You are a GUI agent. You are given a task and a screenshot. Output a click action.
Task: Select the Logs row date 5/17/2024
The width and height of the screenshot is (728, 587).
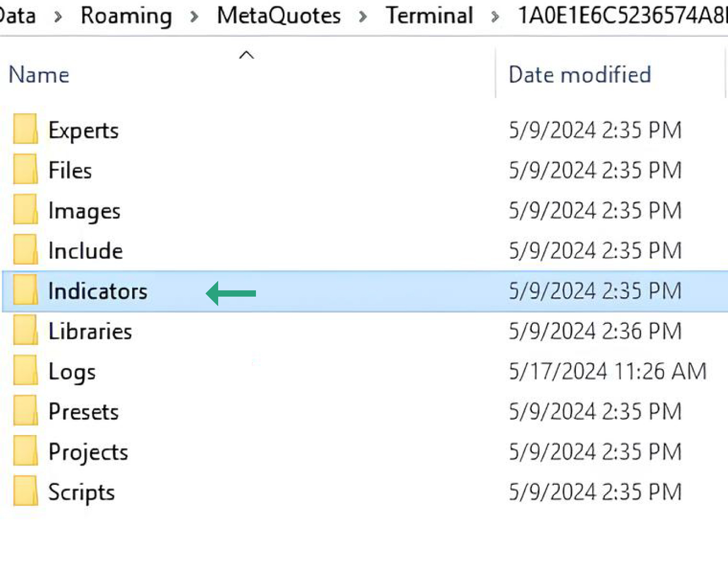pos(607,371)
